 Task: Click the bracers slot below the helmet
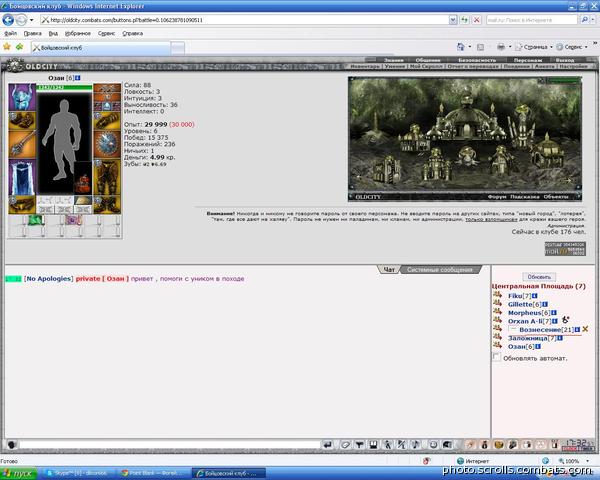click(x=22, y=121)
